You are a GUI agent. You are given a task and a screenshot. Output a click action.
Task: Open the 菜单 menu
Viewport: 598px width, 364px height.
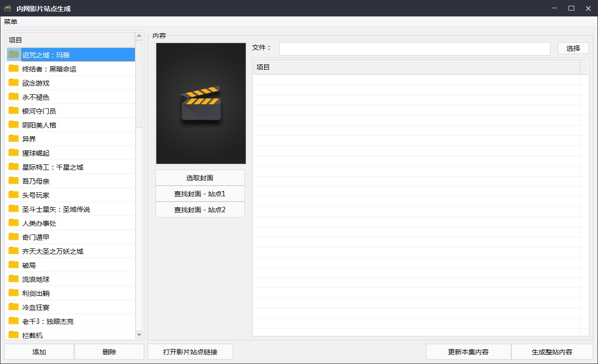click(x=11, y=22)
